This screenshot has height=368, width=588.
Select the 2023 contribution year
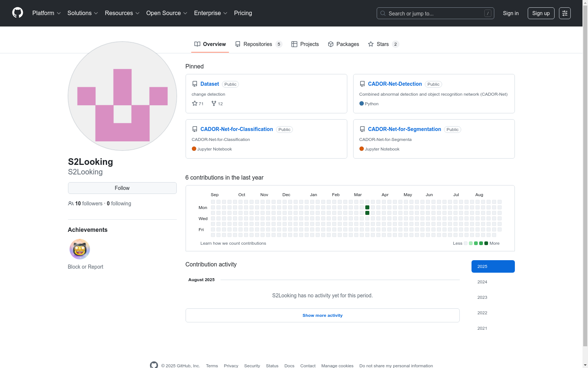[x=493, y=297]
